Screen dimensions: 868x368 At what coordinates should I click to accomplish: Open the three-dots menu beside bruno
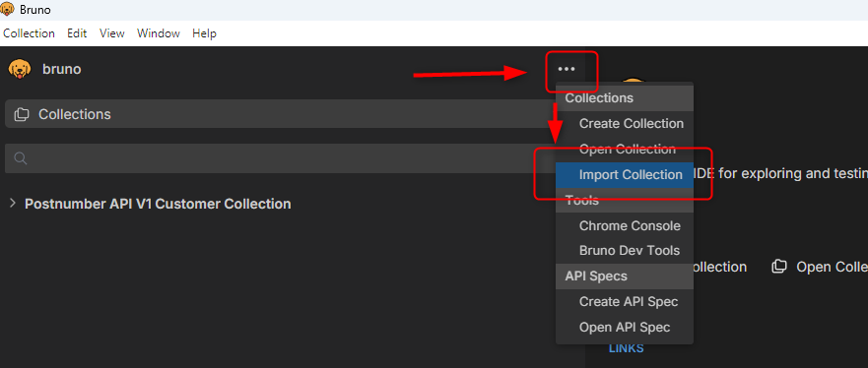coord(567,69)
